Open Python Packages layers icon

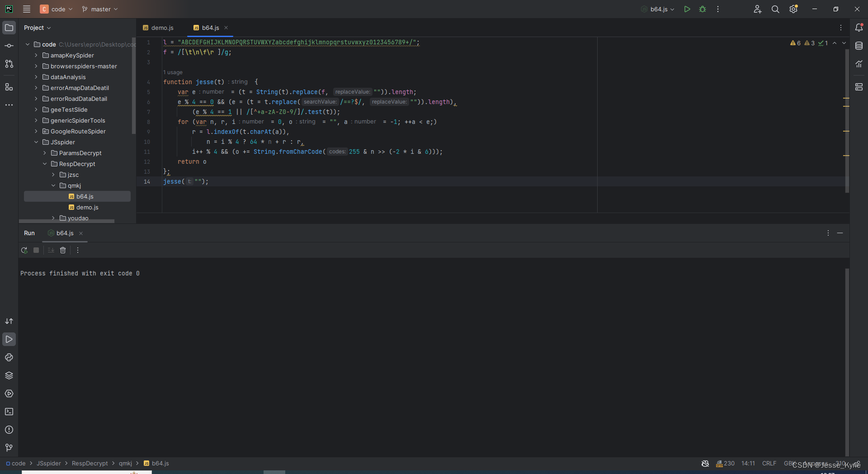pos(9,375)
